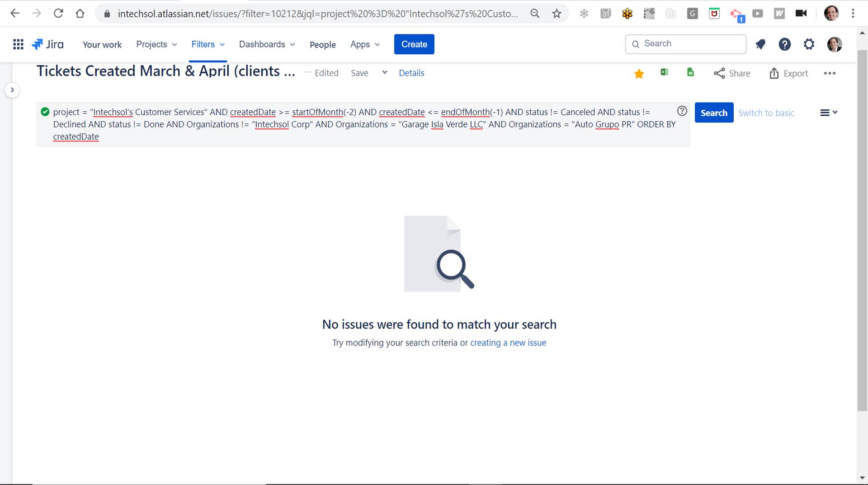The width and height of the screenshot is (868, 485).
Task: Open the video camera extension icon
Action: pos(801,14)
